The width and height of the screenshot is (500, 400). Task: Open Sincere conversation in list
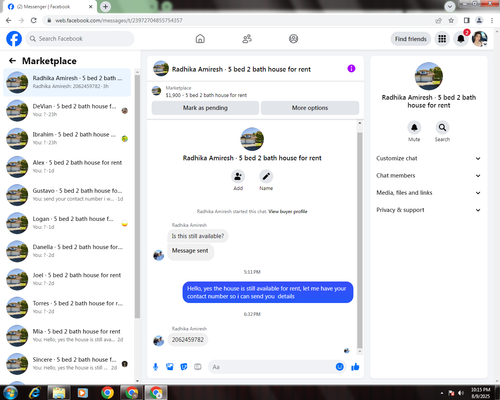(67, 364)
